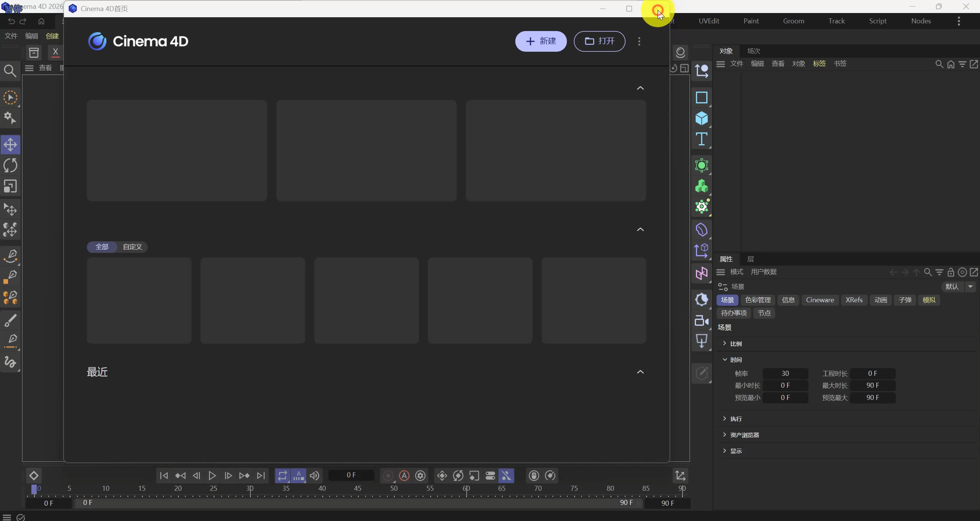Open the 层 tab beside 属性
The width and height of the screenshot is (980, 521).
pyautogui.click(x=751, y=259)
